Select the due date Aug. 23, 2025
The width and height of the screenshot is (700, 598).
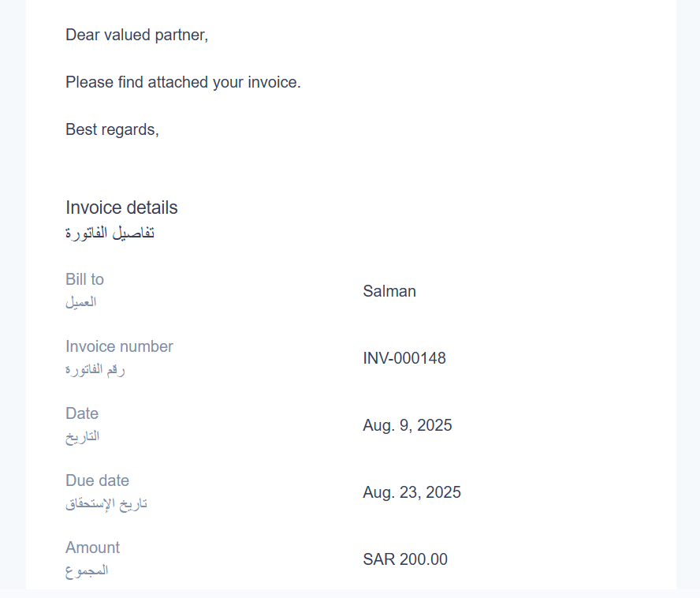411,492
